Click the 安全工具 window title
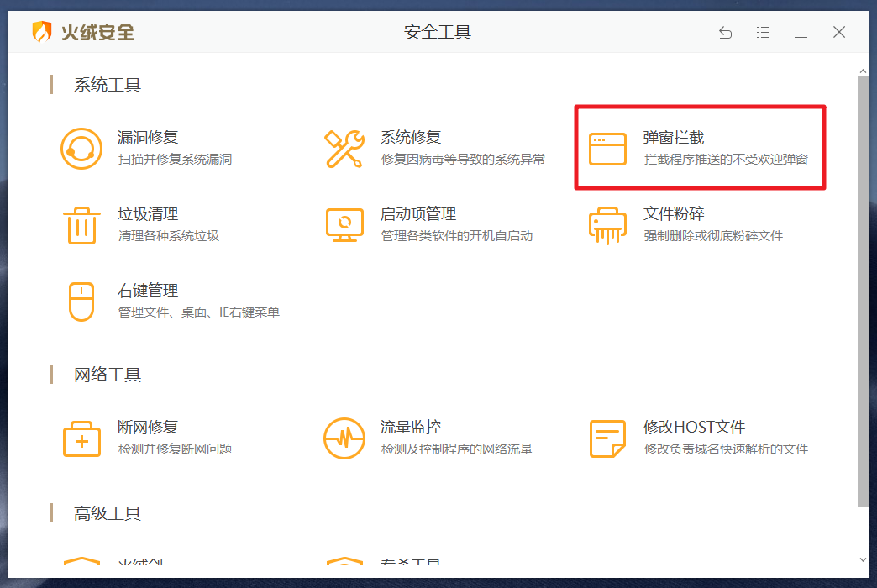Screen dimensions: 877x588 click(438, 32)
